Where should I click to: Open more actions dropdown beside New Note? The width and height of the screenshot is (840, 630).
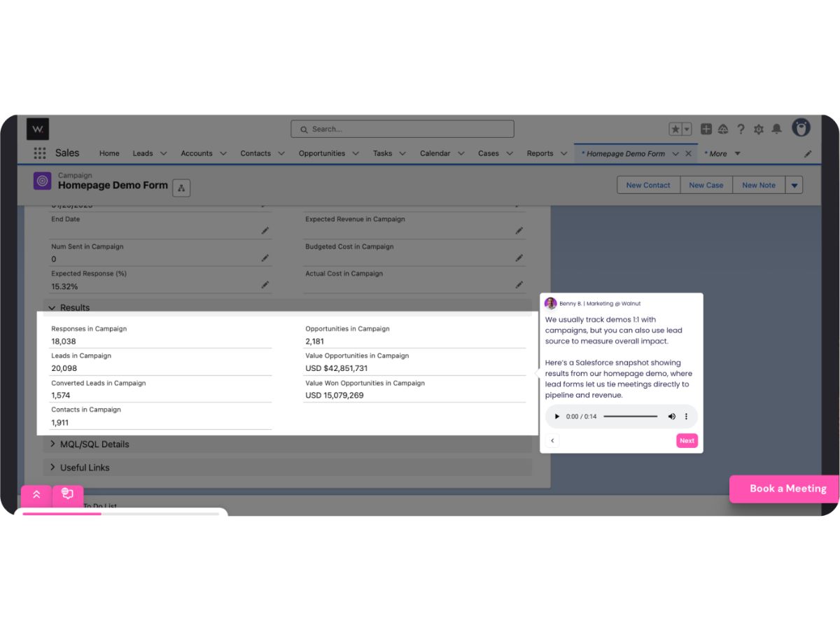794,185
